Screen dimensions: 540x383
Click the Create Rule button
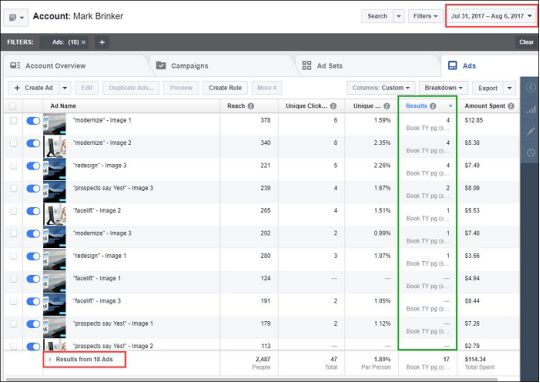(x=225, y=88)
